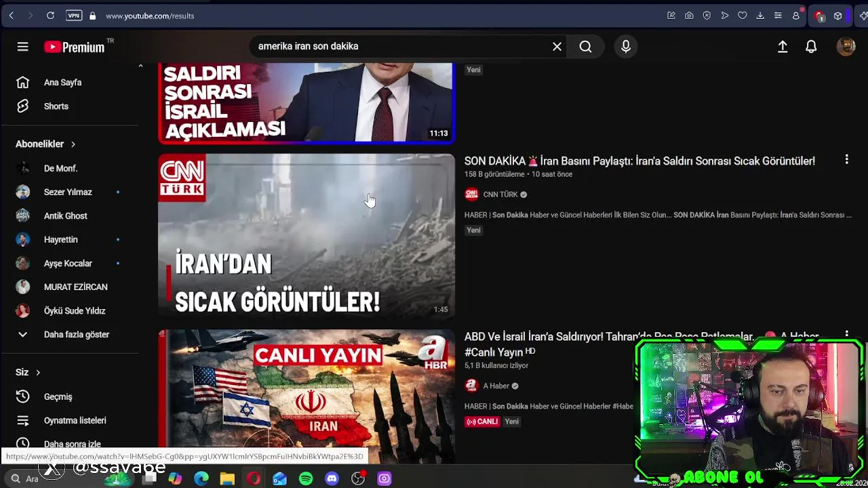The image size is (868, 488).
Task: Bookmark page with heart icon
Action: (x=743, y=16)
